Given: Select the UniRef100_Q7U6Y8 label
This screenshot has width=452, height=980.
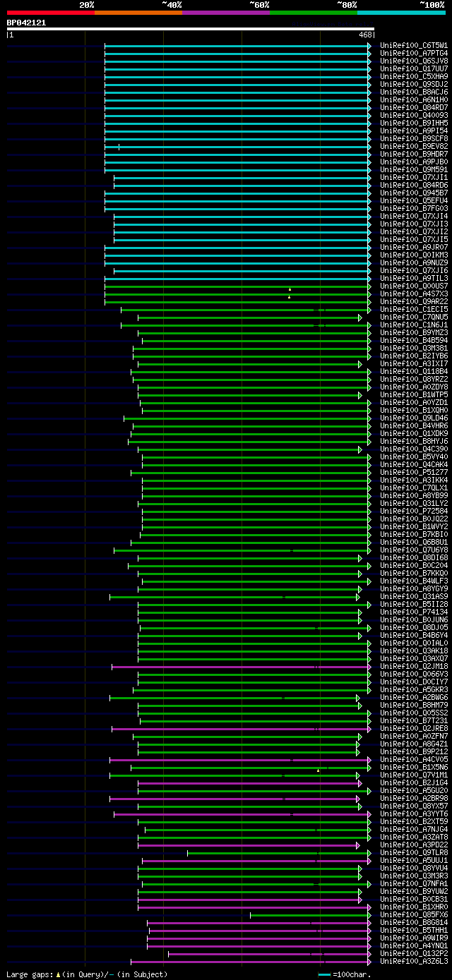Looking at the screenshot, I should pyautogui.click(x=414, y=550).
